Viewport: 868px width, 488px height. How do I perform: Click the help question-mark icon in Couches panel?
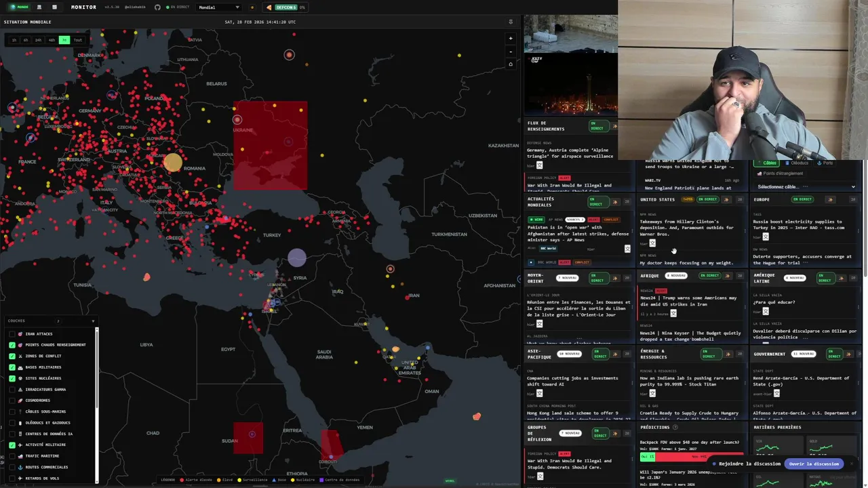58,321
